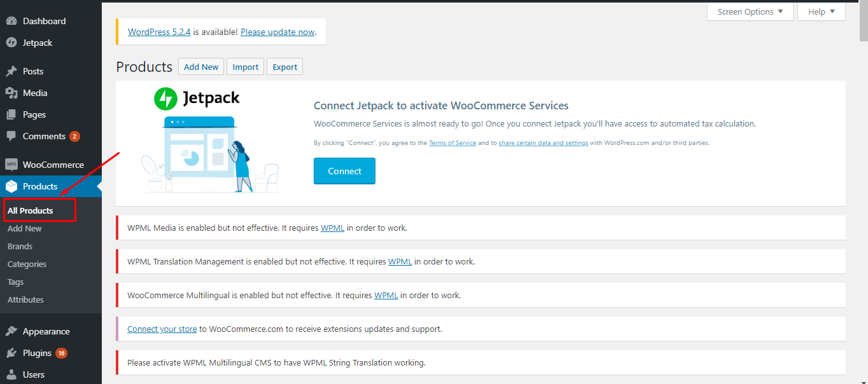The height and width of the screenshot is (384, 868).
Task: Click the Users person icon
Action: tap(11, 374)
